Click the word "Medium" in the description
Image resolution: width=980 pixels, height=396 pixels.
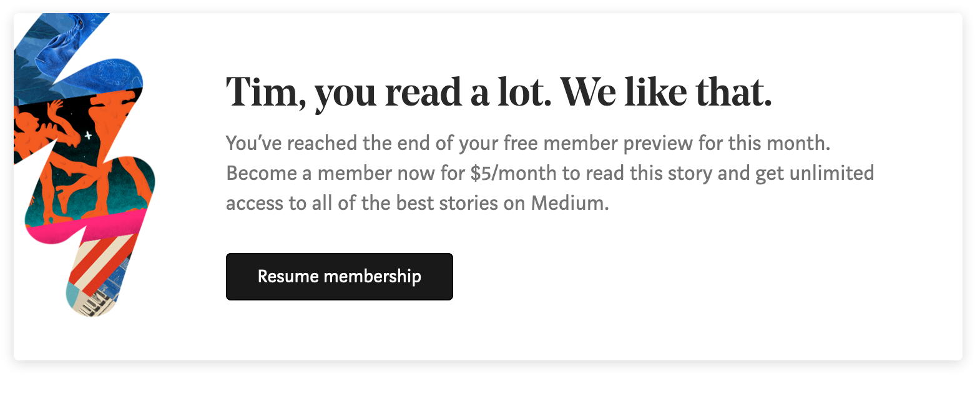(569, 203)
